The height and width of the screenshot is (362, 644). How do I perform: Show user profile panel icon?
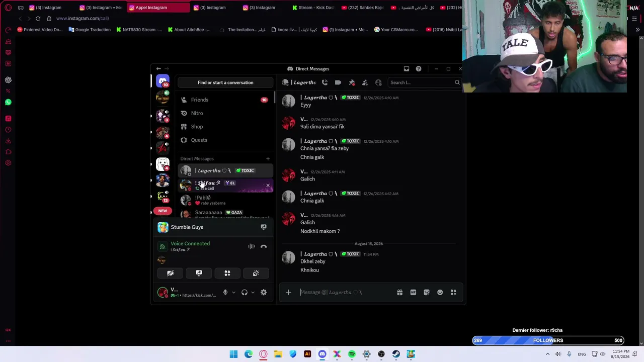(x=378, y=82)
